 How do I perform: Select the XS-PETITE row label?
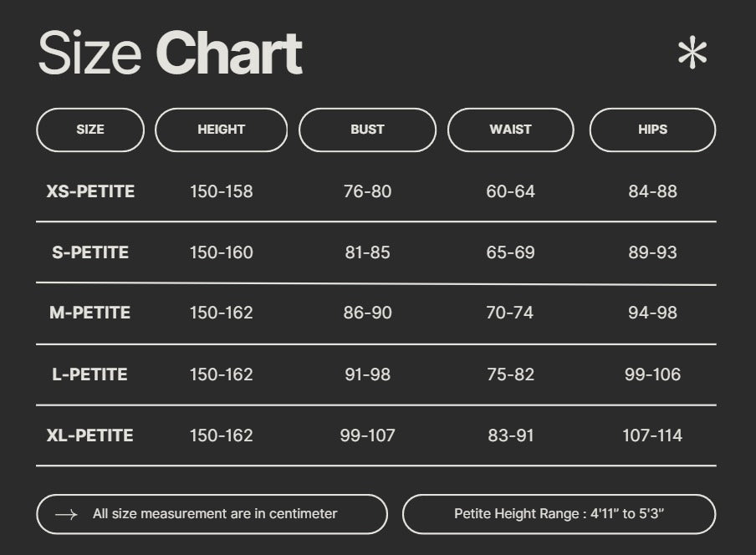pos(90,191)
